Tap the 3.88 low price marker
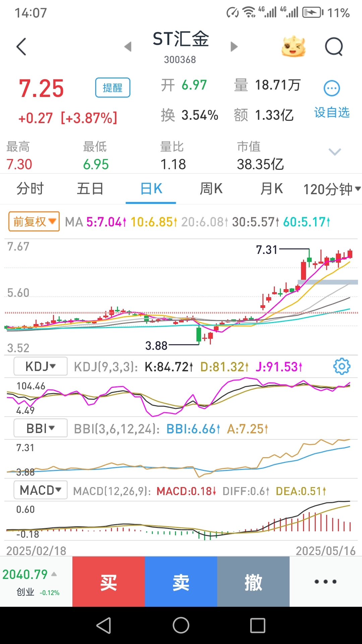The width and height of the screenshot is (362, 644). (x=156, y=345)
